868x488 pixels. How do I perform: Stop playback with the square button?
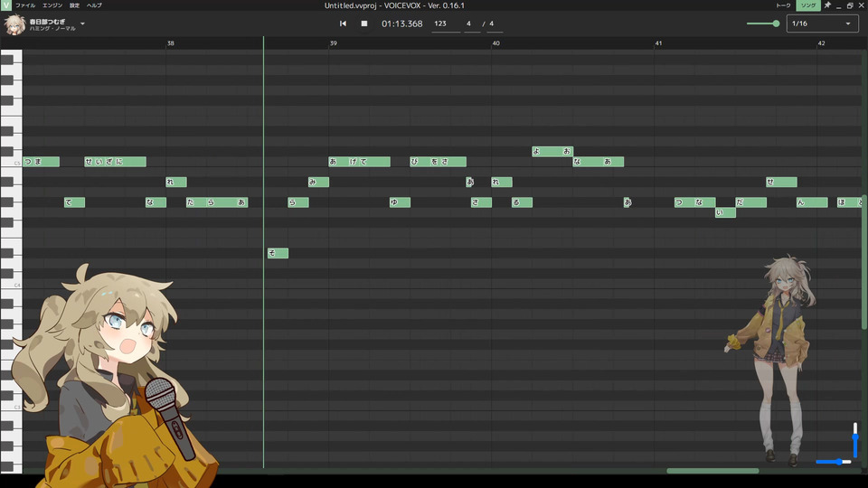click(363, 23)
